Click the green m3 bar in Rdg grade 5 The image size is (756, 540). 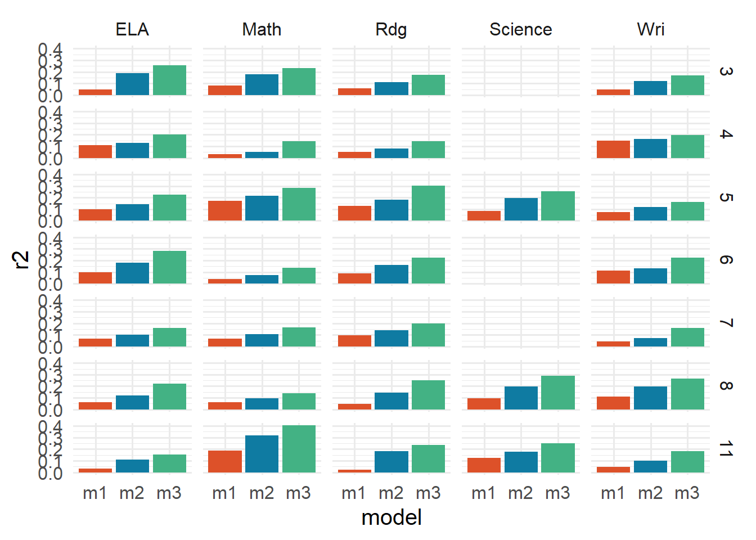(x=428, y=203)
